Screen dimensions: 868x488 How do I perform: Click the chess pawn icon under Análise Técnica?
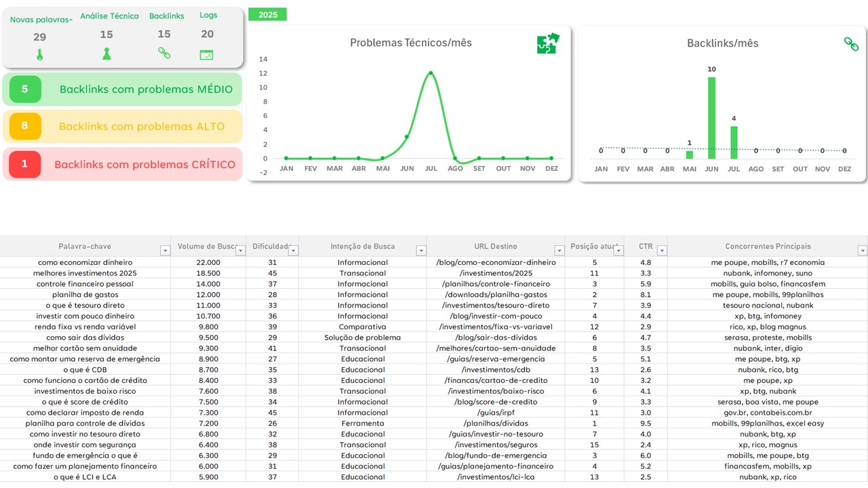(x=106, y=54)
